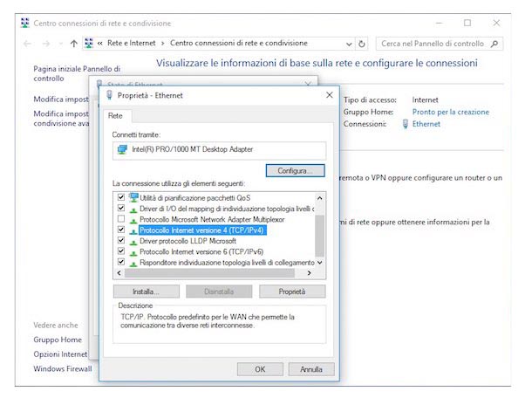Open Opzioni Internet link
The height and width of the screenshot is (398, 532).
pos(60,354)
